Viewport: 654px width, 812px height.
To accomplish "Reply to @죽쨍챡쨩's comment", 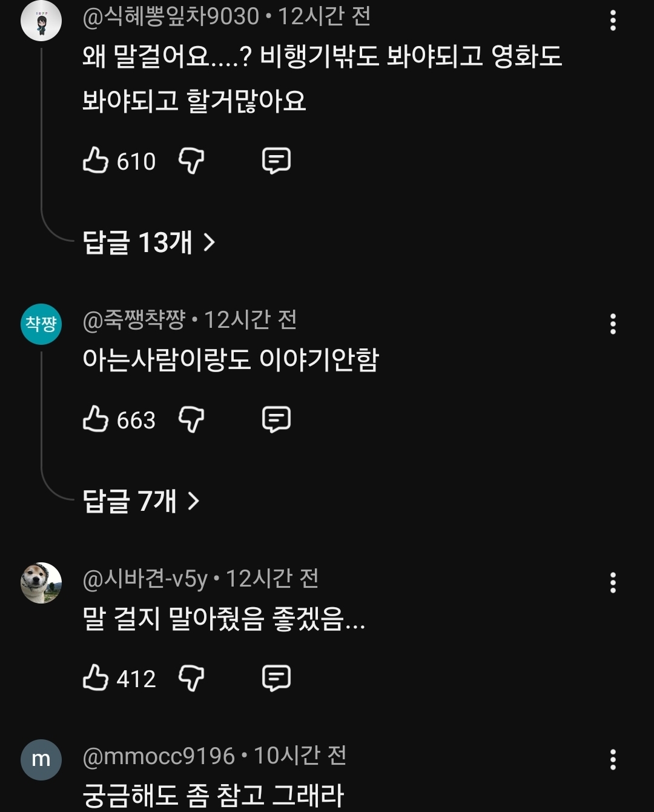I will (x=276, y=419).
